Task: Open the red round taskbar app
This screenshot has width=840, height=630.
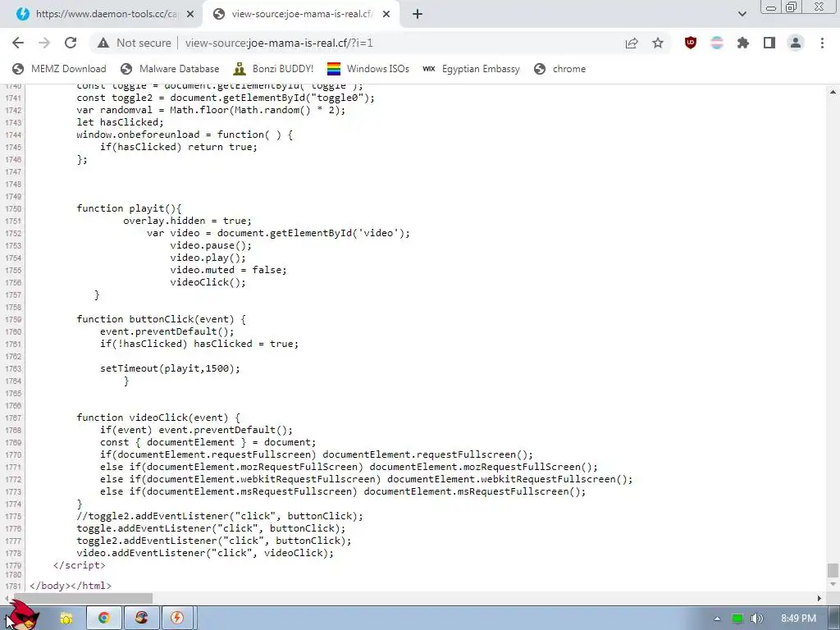Action: [141, 619]
